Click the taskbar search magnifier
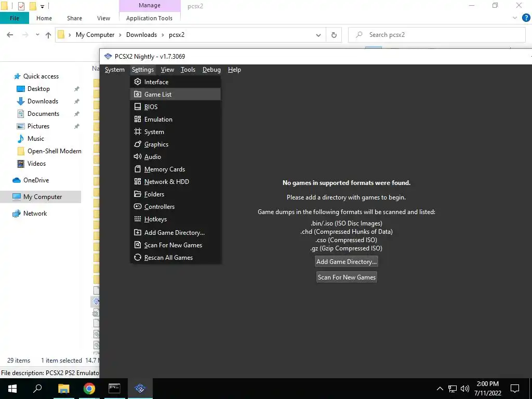Viewport: 532px width, 399px height. tap(37, 388)
